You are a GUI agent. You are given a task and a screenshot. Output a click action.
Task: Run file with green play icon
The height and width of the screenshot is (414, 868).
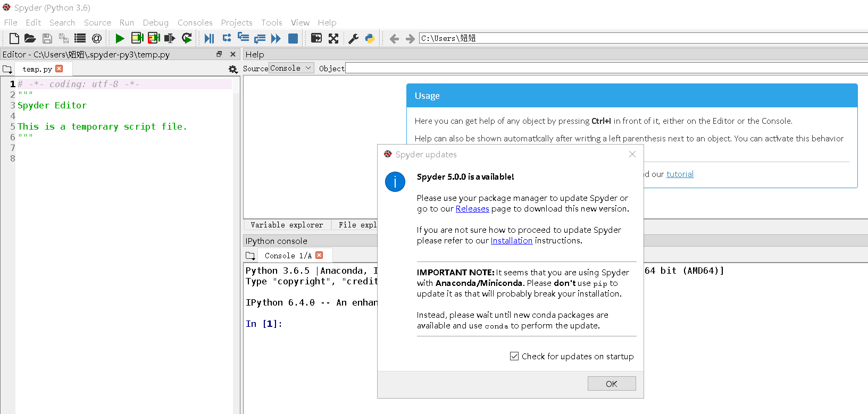click(120, 38)
